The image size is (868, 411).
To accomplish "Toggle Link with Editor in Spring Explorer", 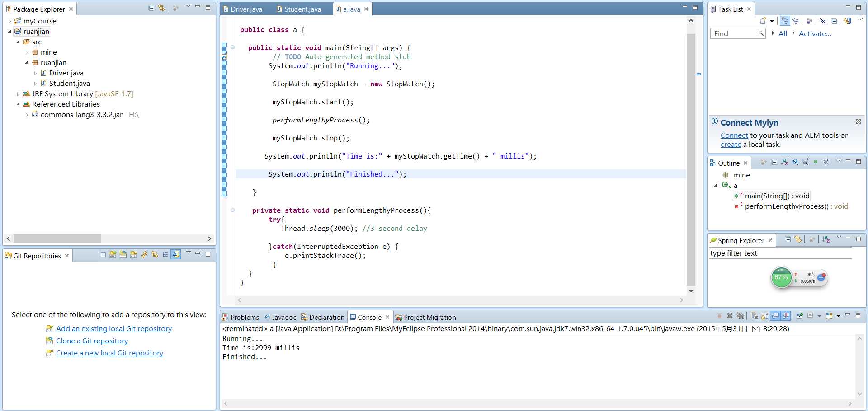I will 798,239.
